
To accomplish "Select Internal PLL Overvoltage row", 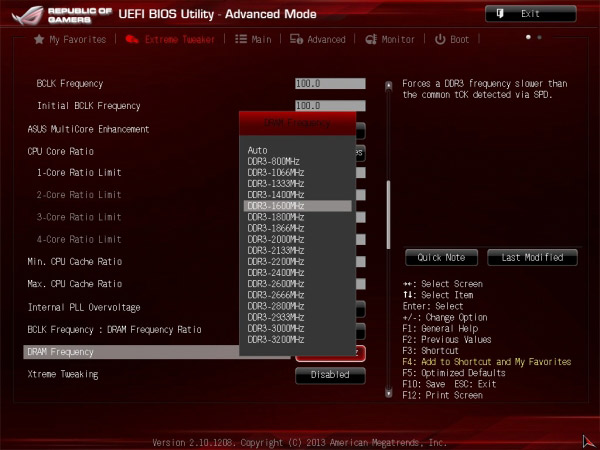I will click(x=84, y=307).
